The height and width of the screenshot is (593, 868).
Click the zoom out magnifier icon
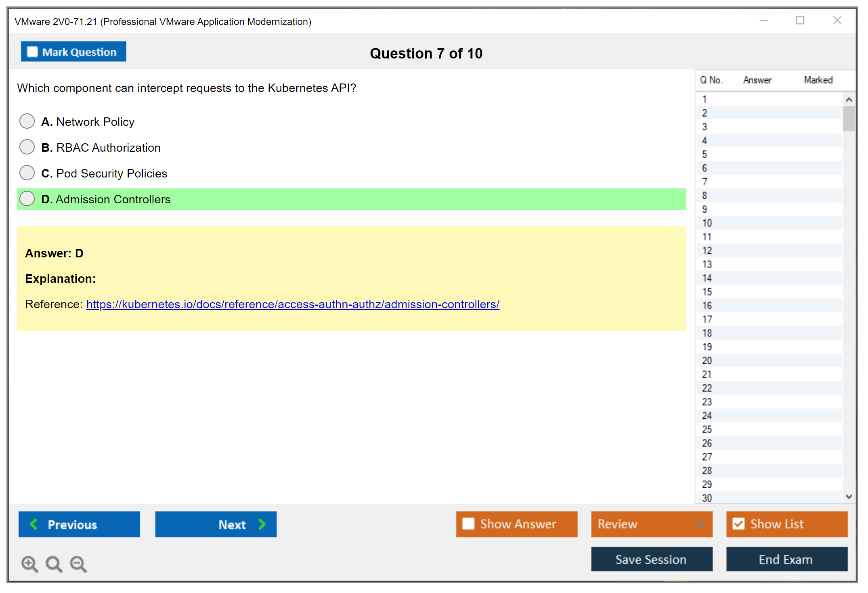[x=78, y=564]
